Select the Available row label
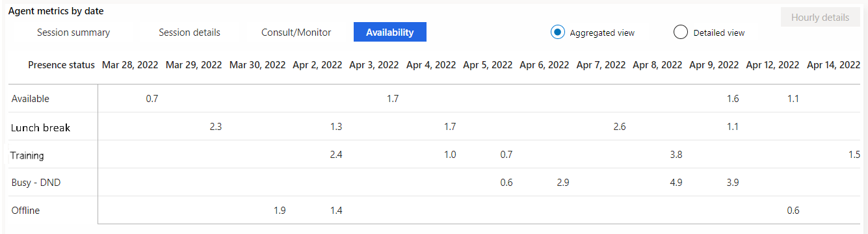Image resolution: width=868 pixels, height=234 pixels. 31,99
